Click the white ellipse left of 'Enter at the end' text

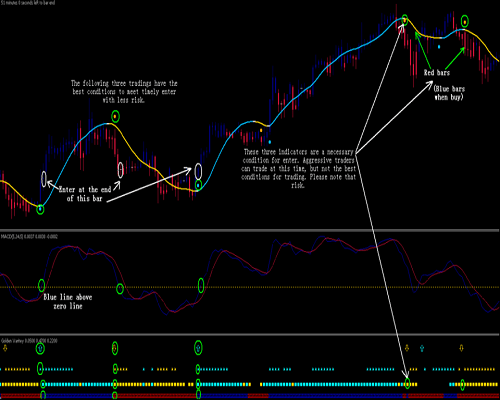(44, 179)
